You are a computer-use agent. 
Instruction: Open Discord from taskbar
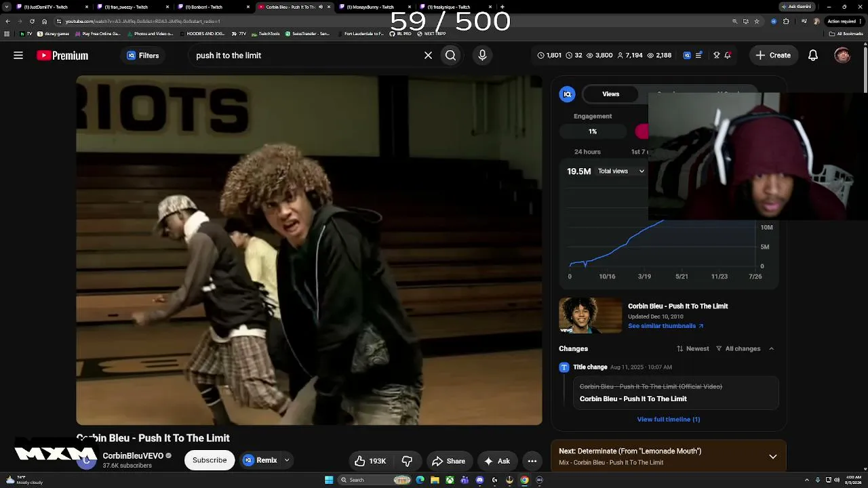pyautogui.click(x=479, y=480)
